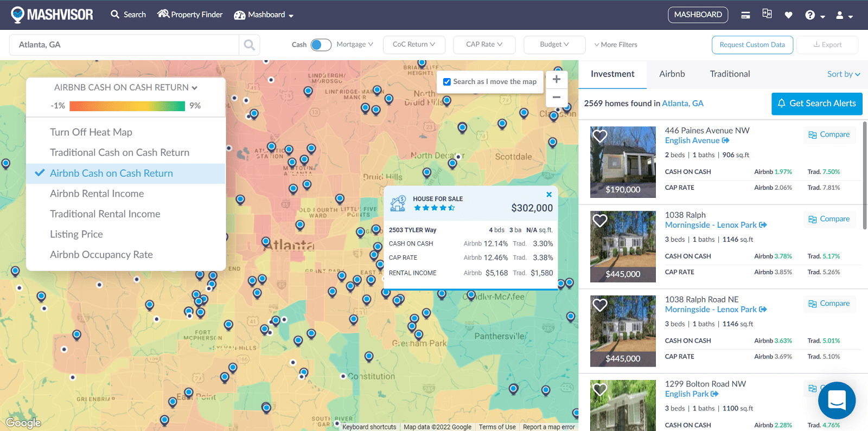Uncheck Search as I move the map
This screenshot has height=431, width=868.
[447, 82]
